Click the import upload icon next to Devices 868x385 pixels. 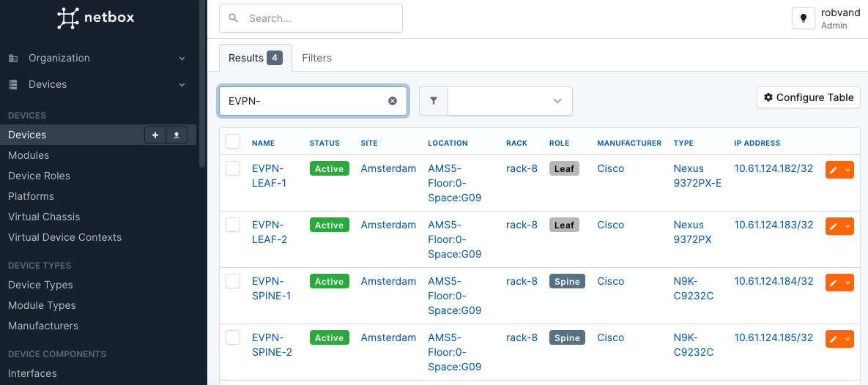(177, 135)
